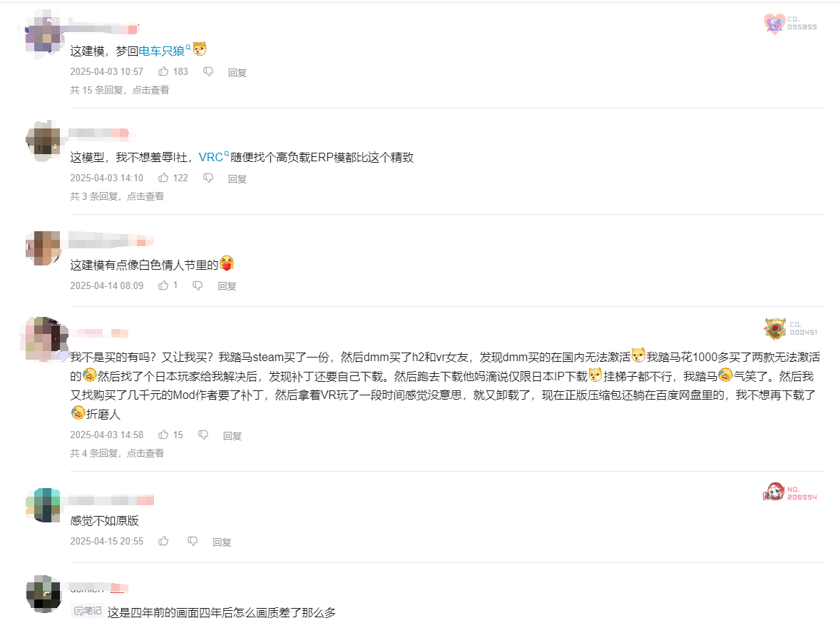Viewport: 840px width, 623px height.
Task: Like the 白色情人节 comment
Action: tap(163, 285)
